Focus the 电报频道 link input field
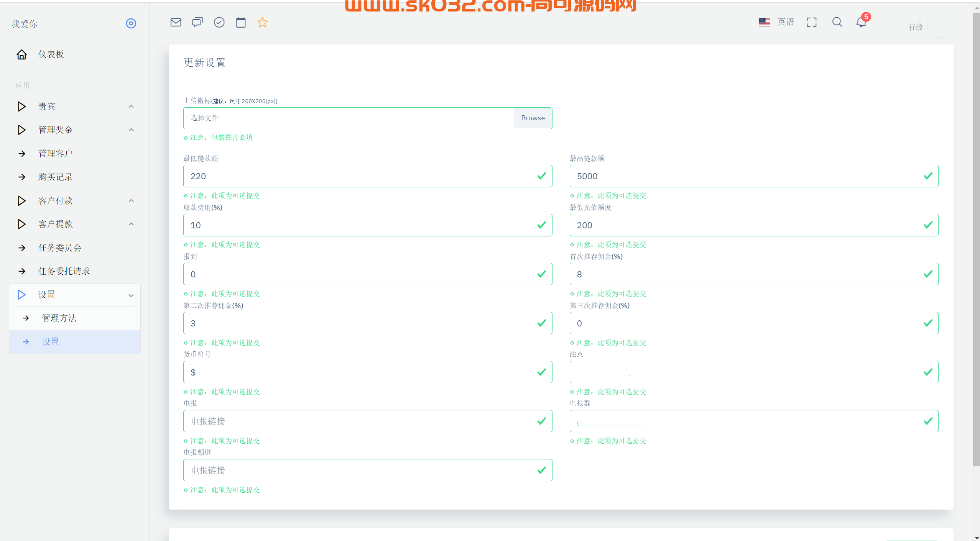980x541 pixels. tap(368, 471)
